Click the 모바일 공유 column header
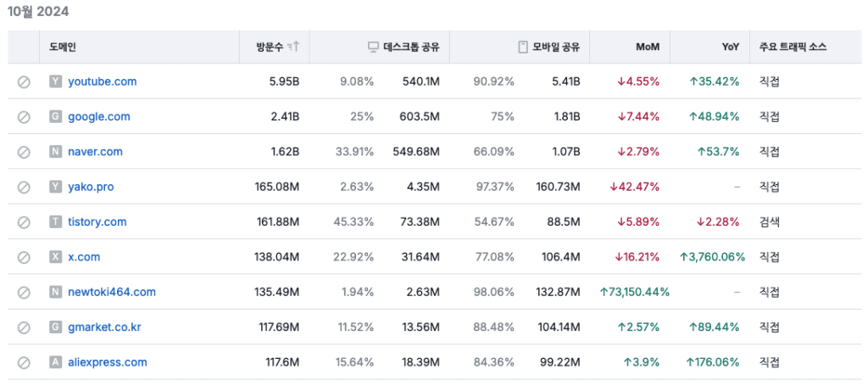The width and height of the screenshot is (868, 386). pyautogui.click(x=556, y=47)
